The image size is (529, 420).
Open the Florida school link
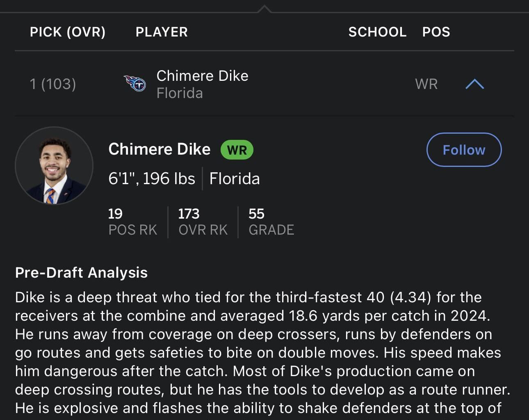[179, 93]
